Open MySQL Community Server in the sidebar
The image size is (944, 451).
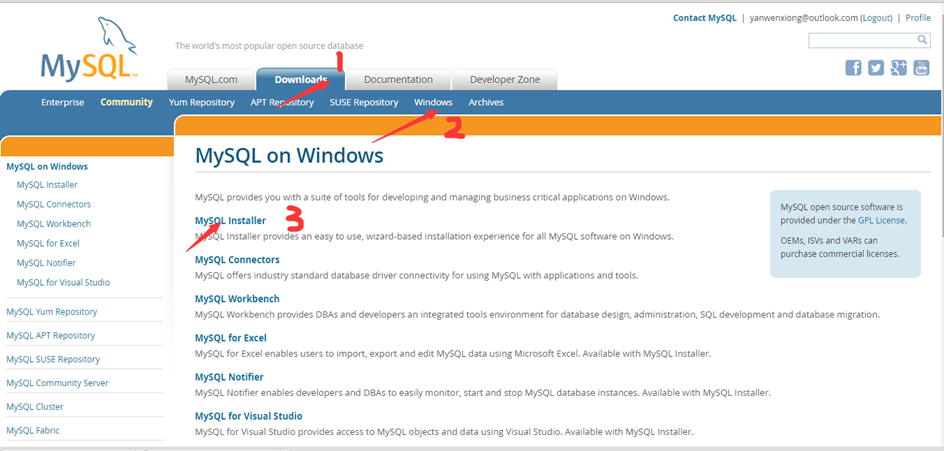57,383
